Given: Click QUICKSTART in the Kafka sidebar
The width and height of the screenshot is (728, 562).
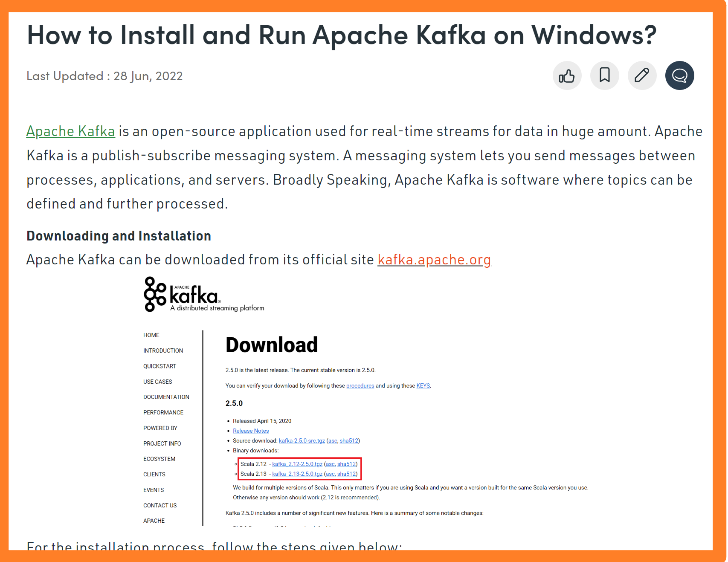Looking at the screenshot, I should pyautogui.click(x=160, y=366).
